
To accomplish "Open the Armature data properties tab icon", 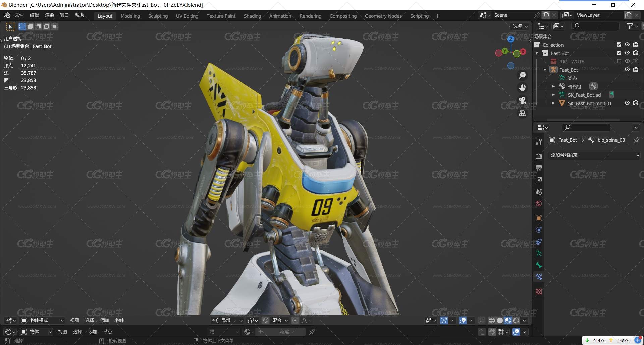I will coord(539,254).
